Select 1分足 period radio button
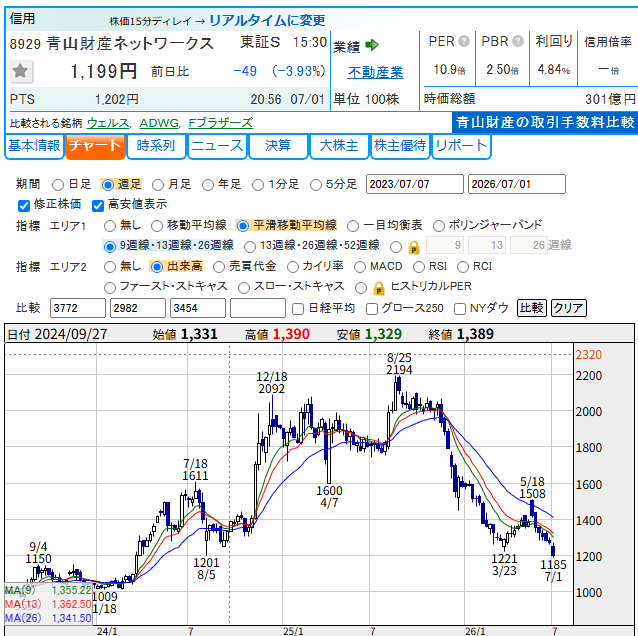 tap(258, 185)
